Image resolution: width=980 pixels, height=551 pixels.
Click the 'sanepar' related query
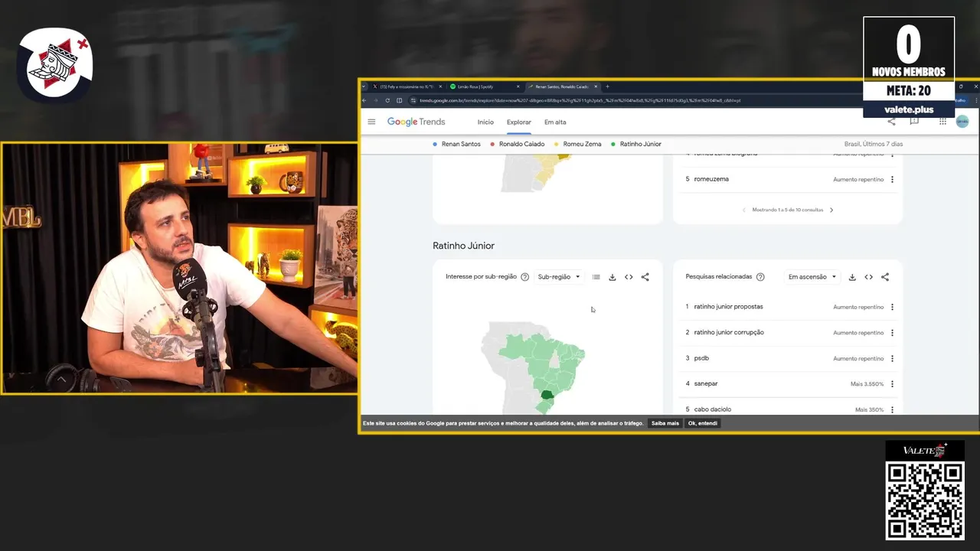coord(706,384)
